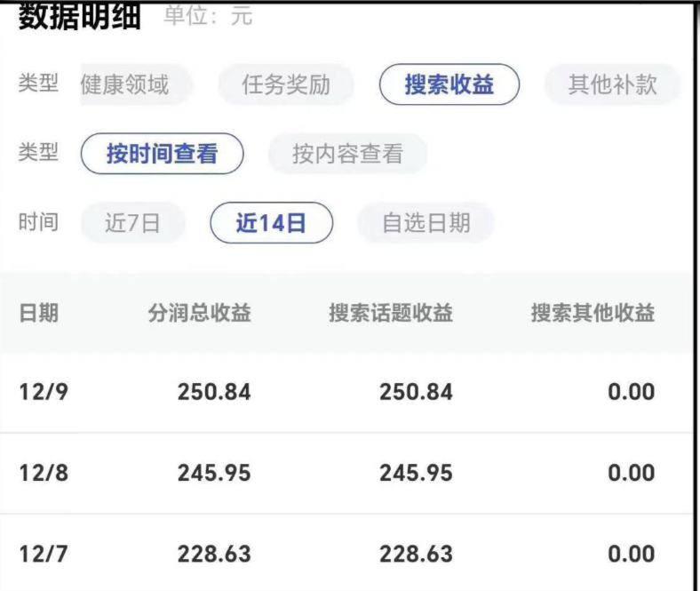Viewport: 700px width, 591px height.
Task: Open the 12/9 date row
Action: (x=44, y=392)
